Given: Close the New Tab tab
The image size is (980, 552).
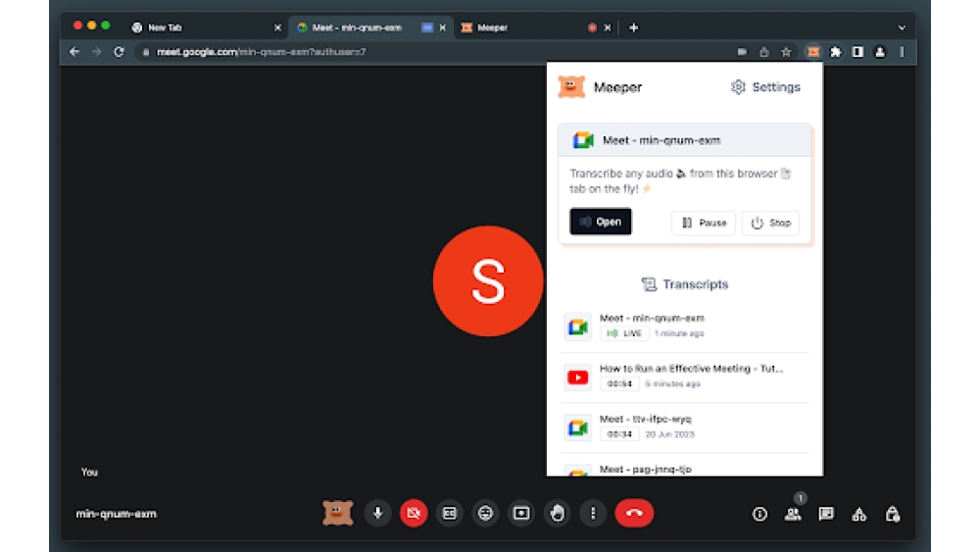Looking at the screenshot, I should click(278, 27).
